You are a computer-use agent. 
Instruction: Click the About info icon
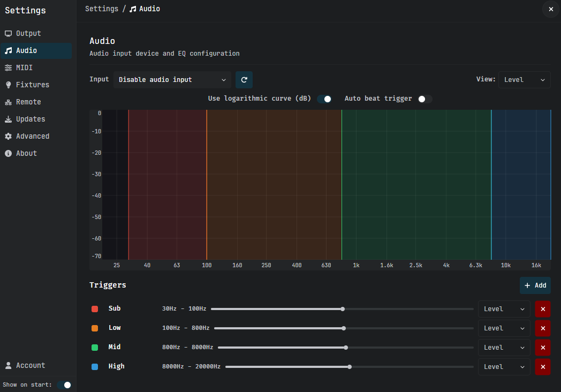(x=8, y=154)
